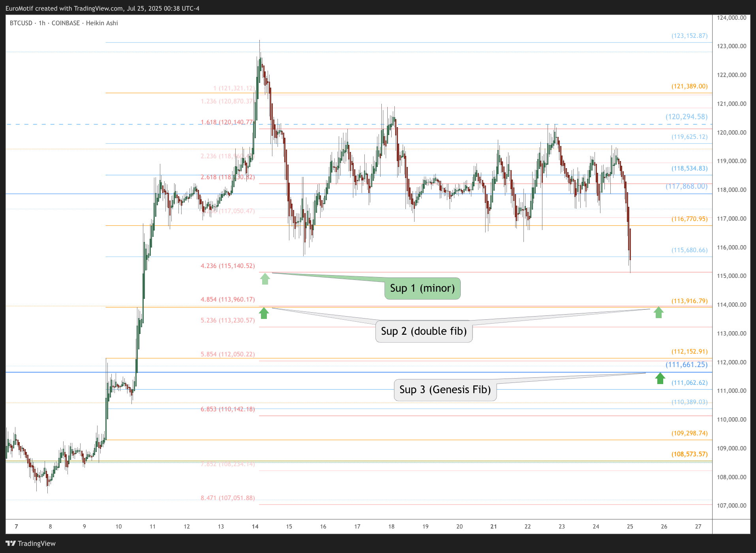Select the Sup 1 (minor) callout
Screen dimensions: 756x553
pyautogui.click(x=422, y=289)
